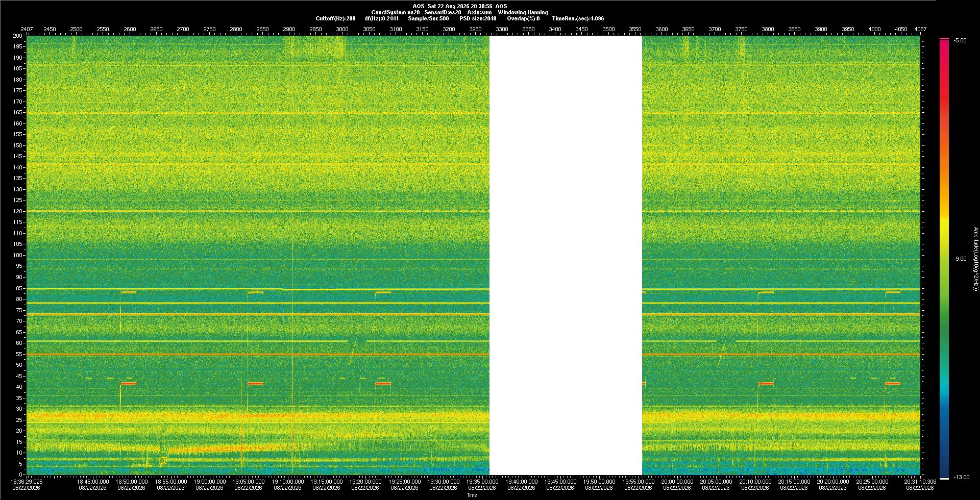Click the start time label 18:36:29.025

27,481
